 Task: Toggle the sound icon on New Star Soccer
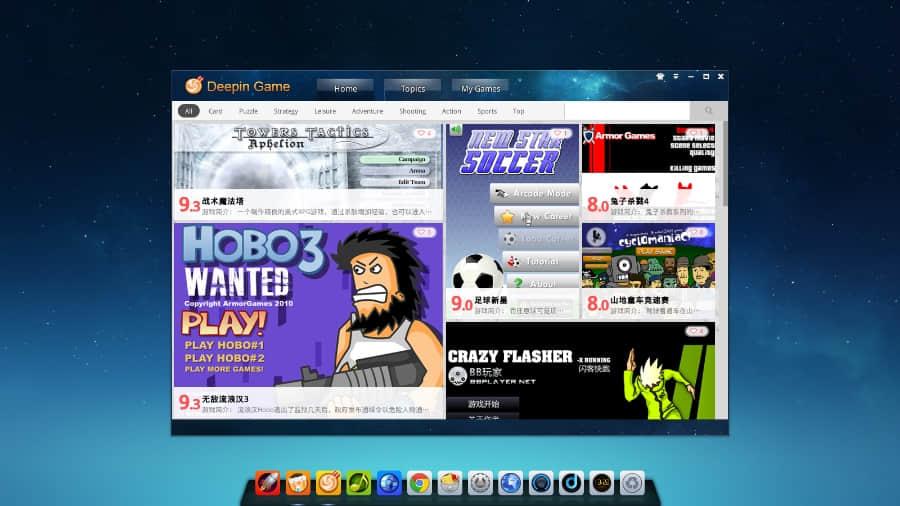click(x=456, y=130)
